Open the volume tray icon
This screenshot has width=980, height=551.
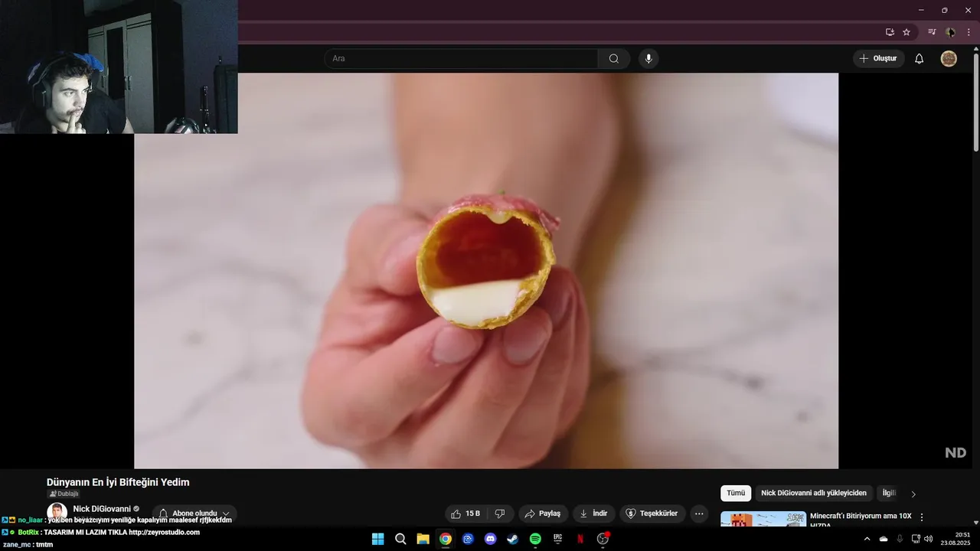tap(929, 539)
